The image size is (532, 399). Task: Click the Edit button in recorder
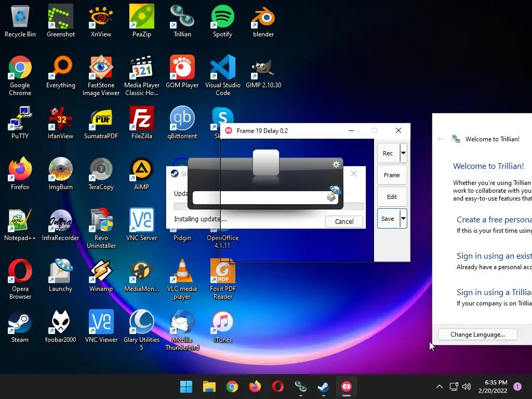[392, 197]
